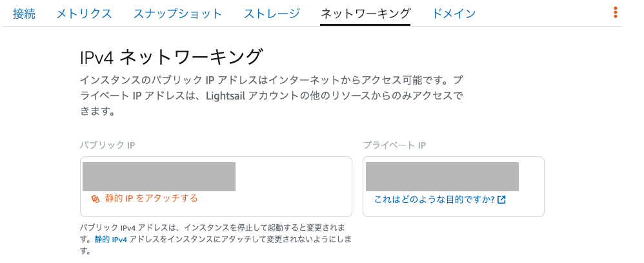
Task: Open the これはどのような目的ですか? help link
Action: [x=434, y=200]
